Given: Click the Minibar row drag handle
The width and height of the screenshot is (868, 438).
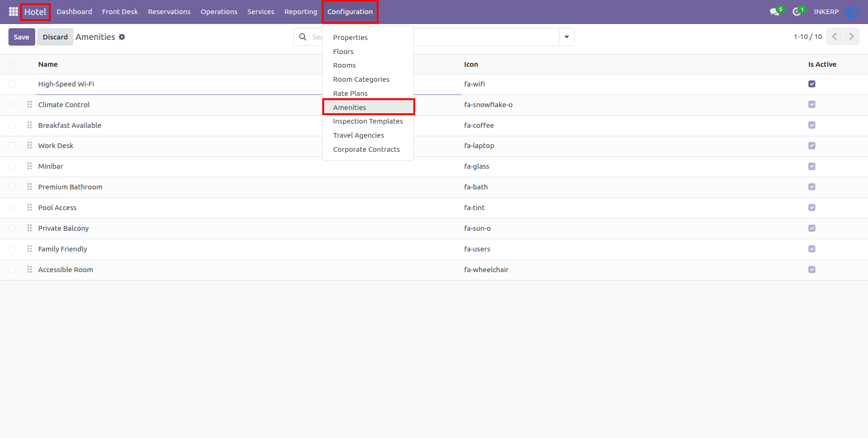Looking at the screenshot, I should (30, 166).
